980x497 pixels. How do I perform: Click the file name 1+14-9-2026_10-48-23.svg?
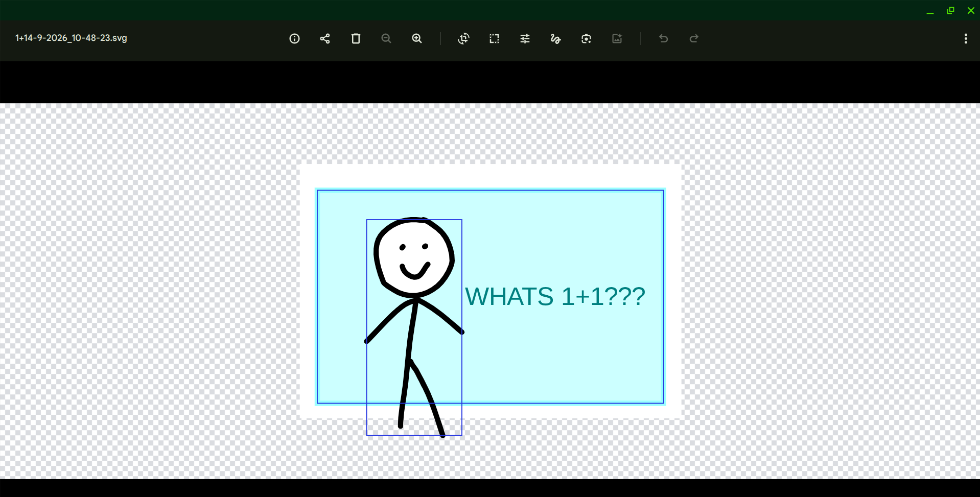point(71,38)
